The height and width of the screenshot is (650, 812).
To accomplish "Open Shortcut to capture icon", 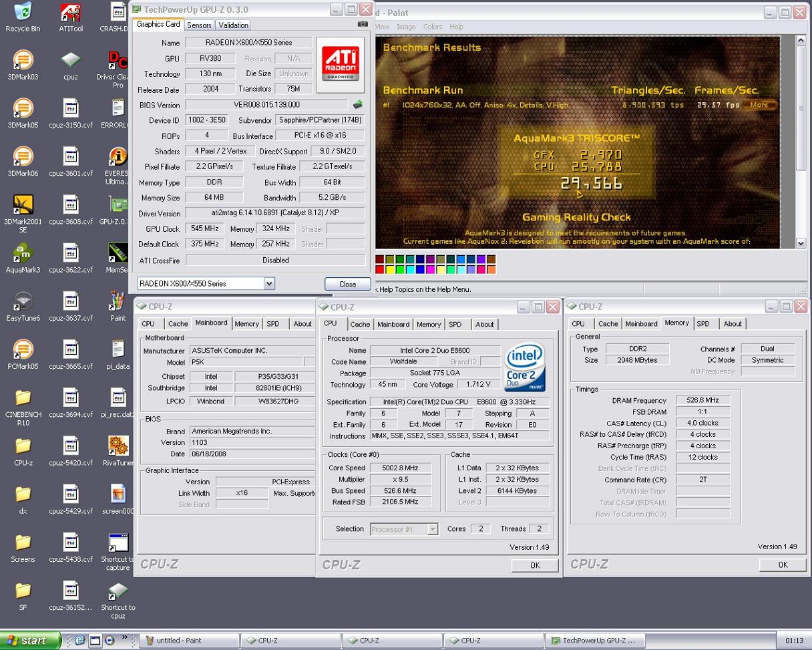I will pos(118,552).
